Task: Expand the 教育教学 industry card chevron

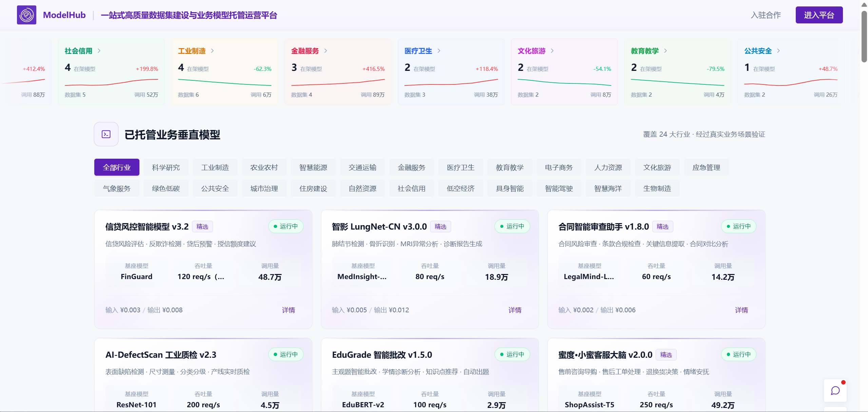Action: pyautogui.click(x=666, y=51)
